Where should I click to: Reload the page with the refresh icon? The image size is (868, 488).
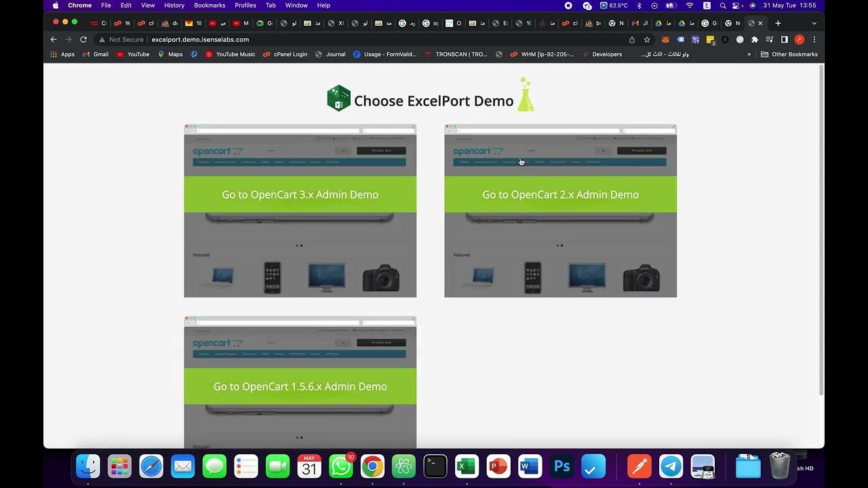[x=83, y=39]
